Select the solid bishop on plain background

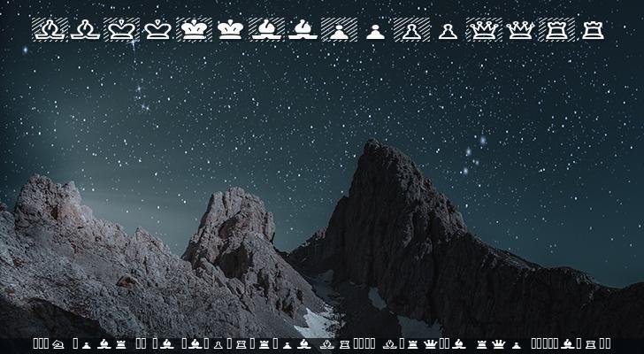click(x=303, y=30)
